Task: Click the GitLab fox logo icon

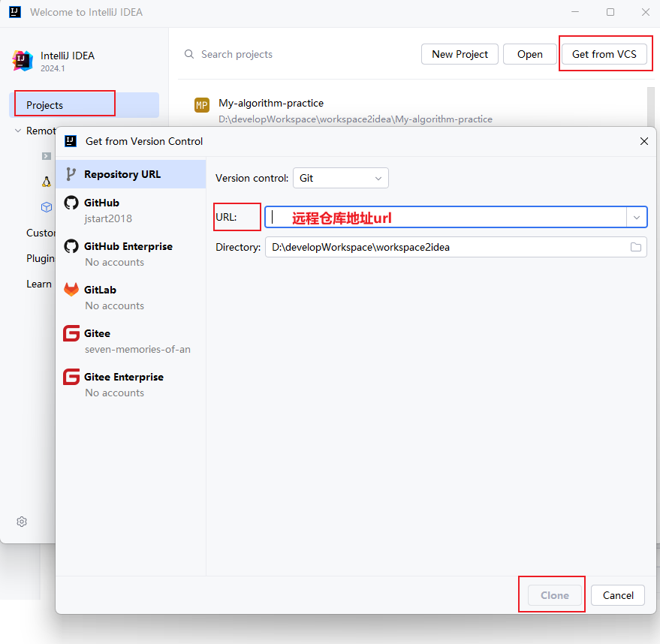Action: click(71, 290)
